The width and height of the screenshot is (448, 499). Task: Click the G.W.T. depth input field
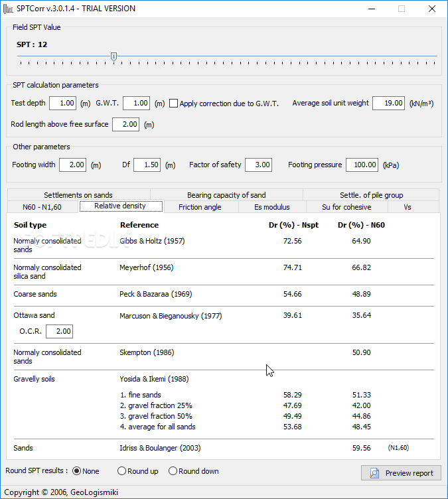tap(136, 103)
